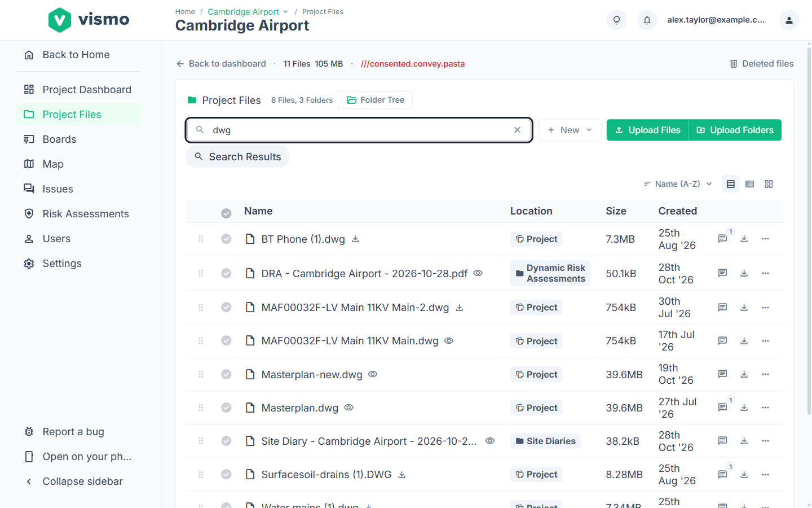The height and width of the screenshot is (508, 812).
Task: Go to Boards in sidebar
Action: (78, 139)
